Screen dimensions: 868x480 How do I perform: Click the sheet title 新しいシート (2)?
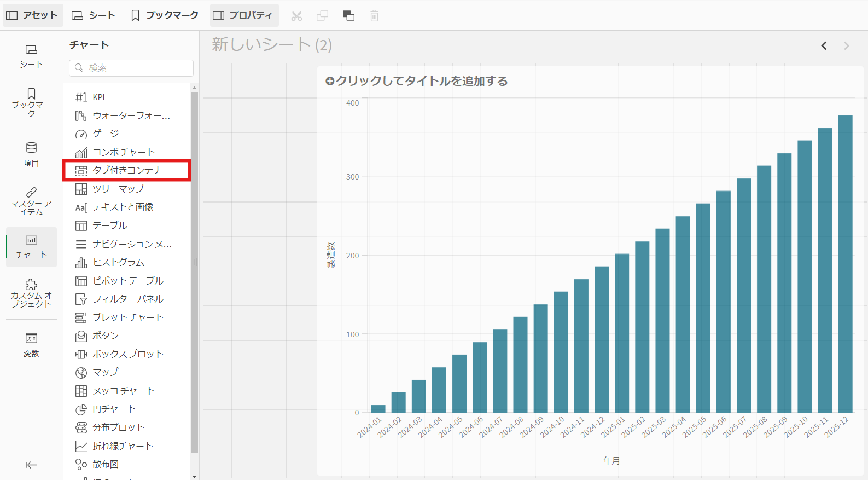272,45
